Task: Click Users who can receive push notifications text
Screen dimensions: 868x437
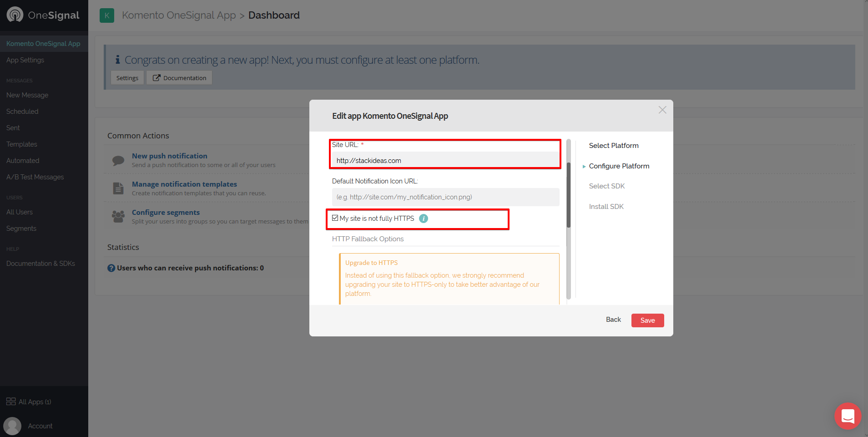Action: 190,268
